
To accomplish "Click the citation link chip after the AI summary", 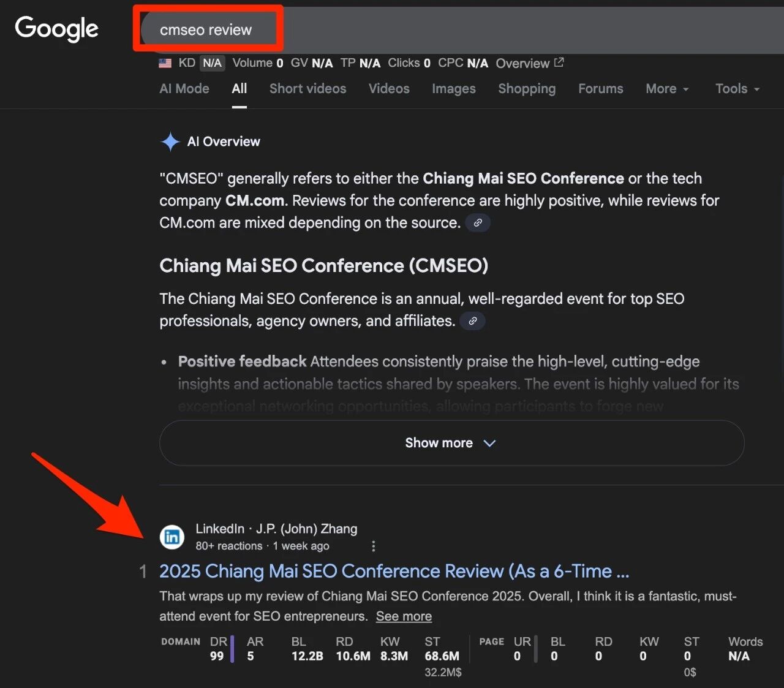I will point(478,223).
